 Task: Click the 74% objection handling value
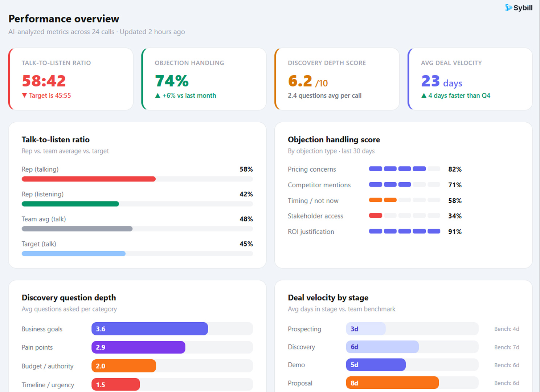click(x=172, y=81)
